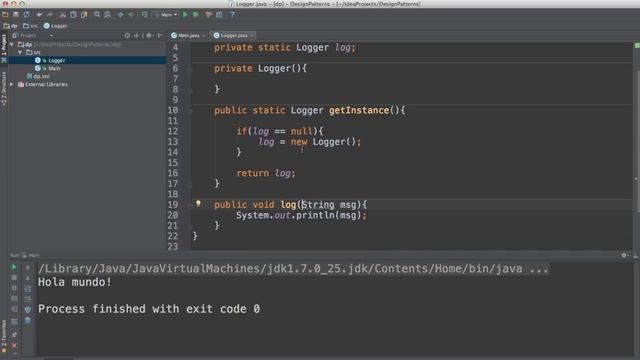The height and width of the screenshot is (360, 640).
Task: Place cursor on 'return log;' line
Action: 266,173
